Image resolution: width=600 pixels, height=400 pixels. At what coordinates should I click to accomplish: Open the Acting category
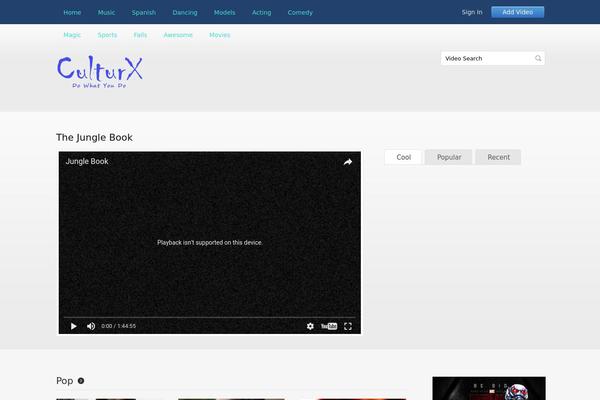(261, 13)
